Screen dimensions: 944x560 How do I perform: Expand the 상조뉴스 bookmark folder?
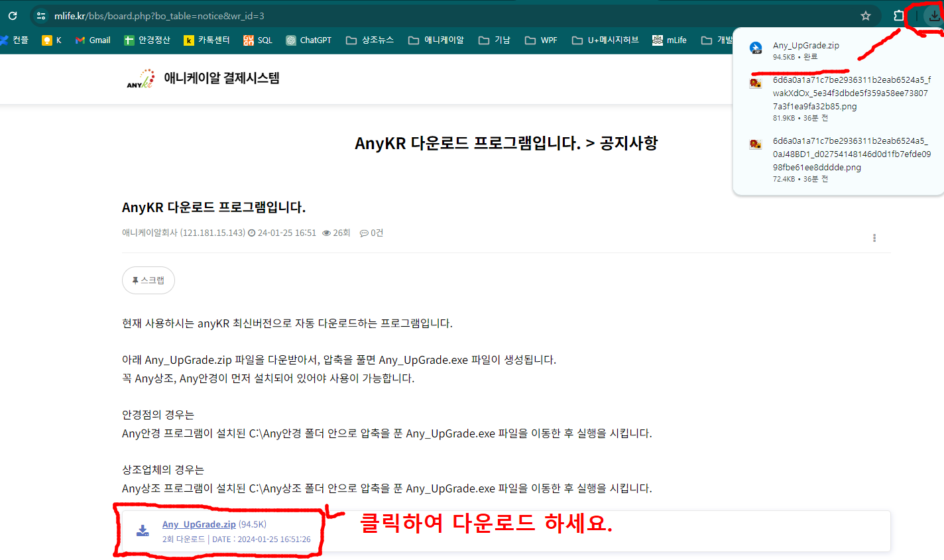click(x=370, y=40)
